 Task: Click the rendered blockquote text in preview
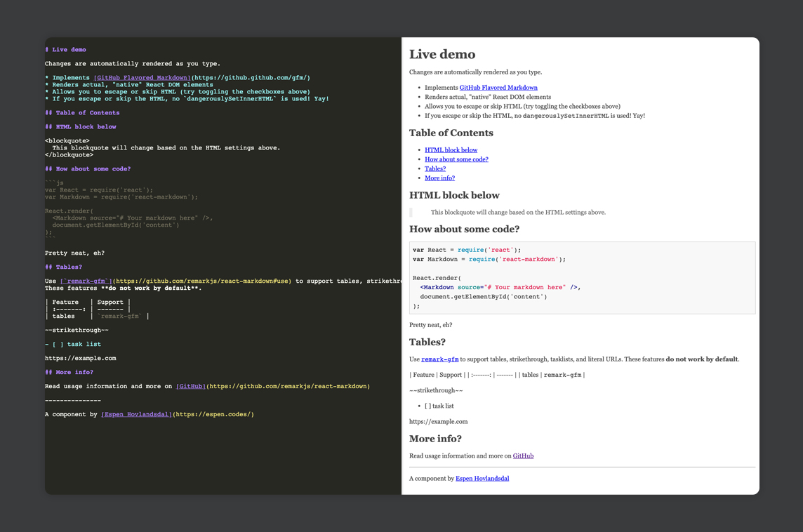[x=518, y=213]
